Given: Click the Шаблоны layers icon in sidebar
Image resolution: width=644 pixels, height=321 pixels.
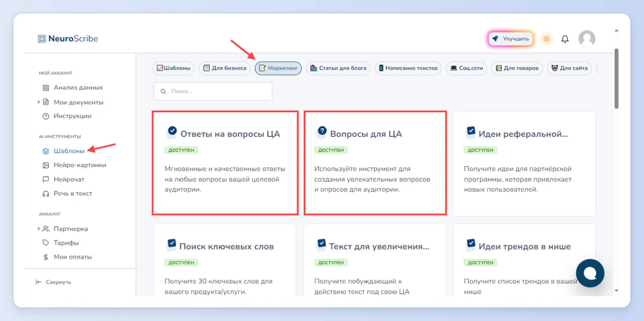Looking at the screenshot, I should pyautogui.click(x=46, y=151).
